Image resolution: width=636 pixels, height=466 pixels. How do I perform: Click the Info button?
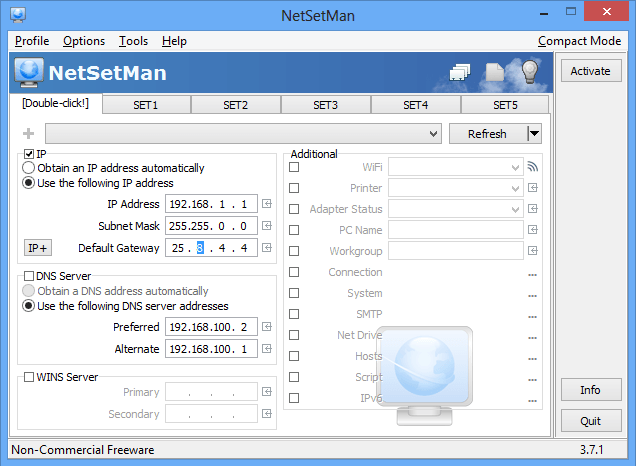click(591, 390)
